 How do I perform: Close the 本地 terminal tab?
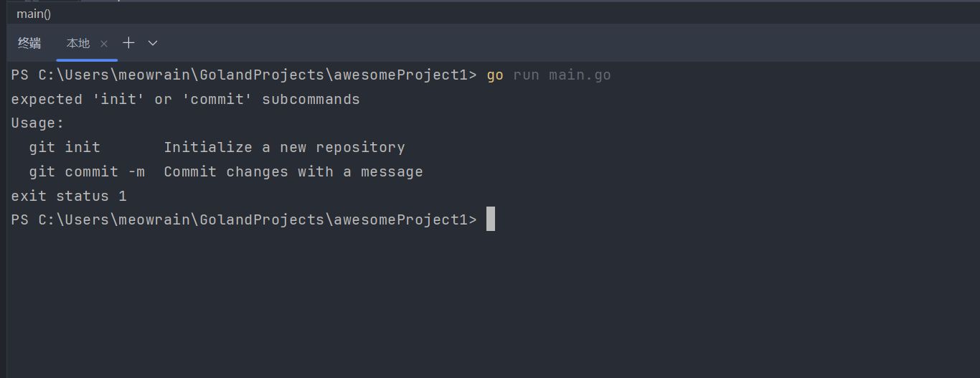[104, 44]
